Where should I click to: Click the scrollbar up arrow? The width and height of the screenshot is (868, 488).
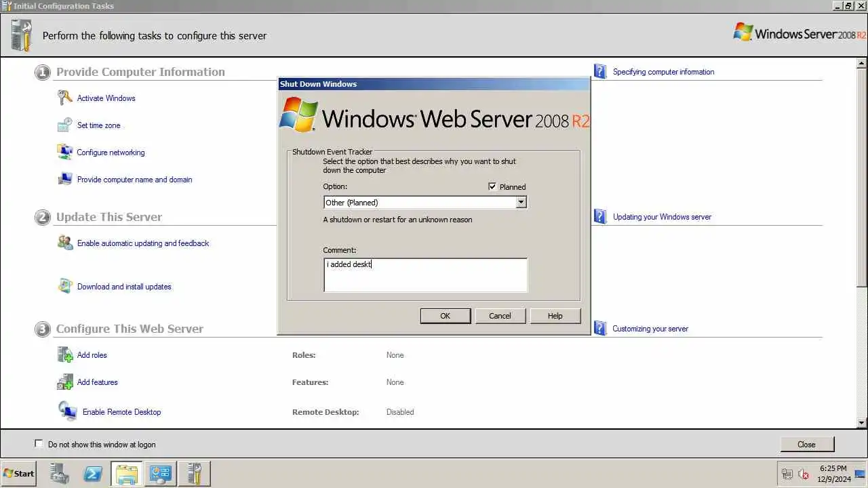[862, 63]
